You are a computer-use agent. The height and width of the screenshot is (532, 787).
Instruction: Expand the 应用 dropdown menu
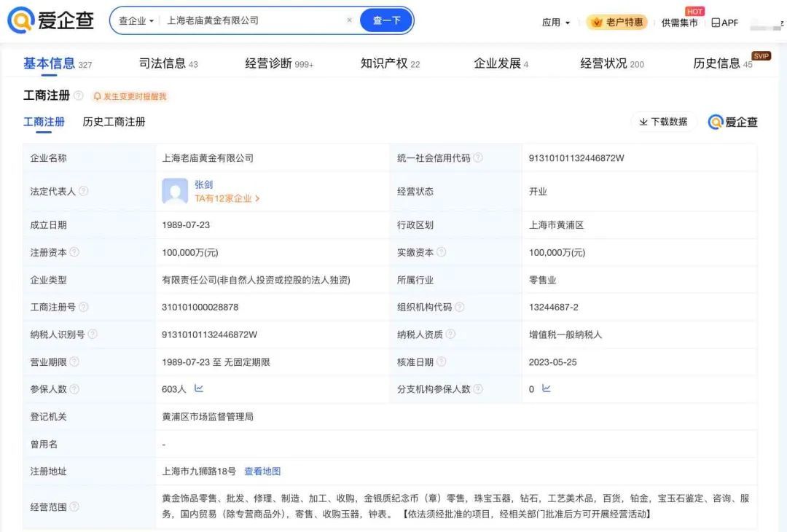pyautogui.click(x=556, y=23)
